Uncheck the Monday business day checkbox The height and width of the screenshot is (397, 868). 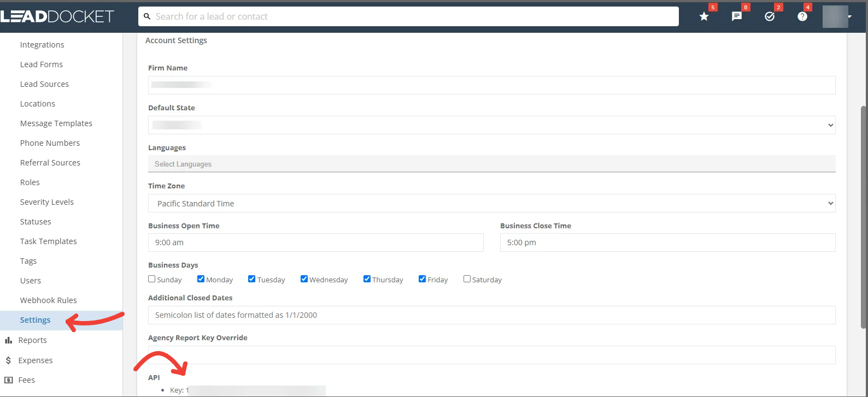pyautogui.click(x=201, y=279)
